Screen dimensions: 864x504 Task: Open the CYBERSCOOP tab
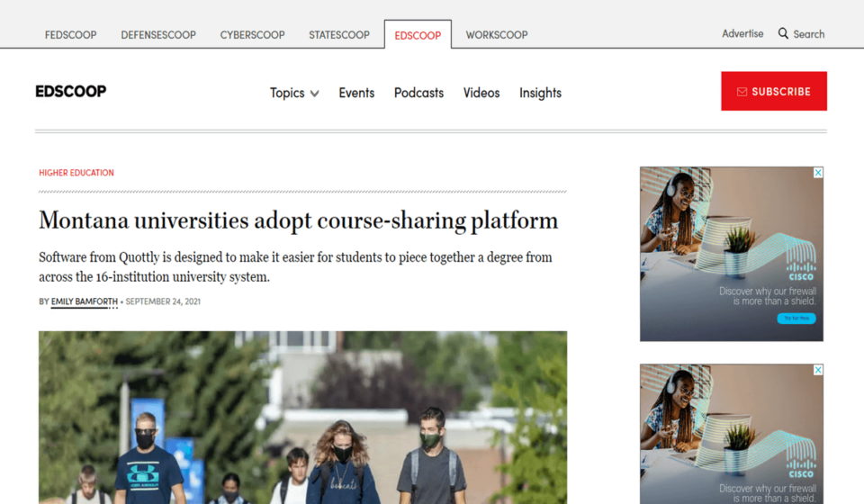click(252, 35)
